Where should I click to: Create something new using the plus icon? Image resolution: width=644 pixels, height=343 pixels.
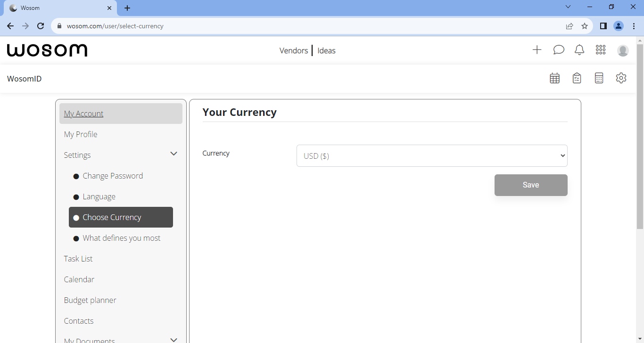click(537, 49)
